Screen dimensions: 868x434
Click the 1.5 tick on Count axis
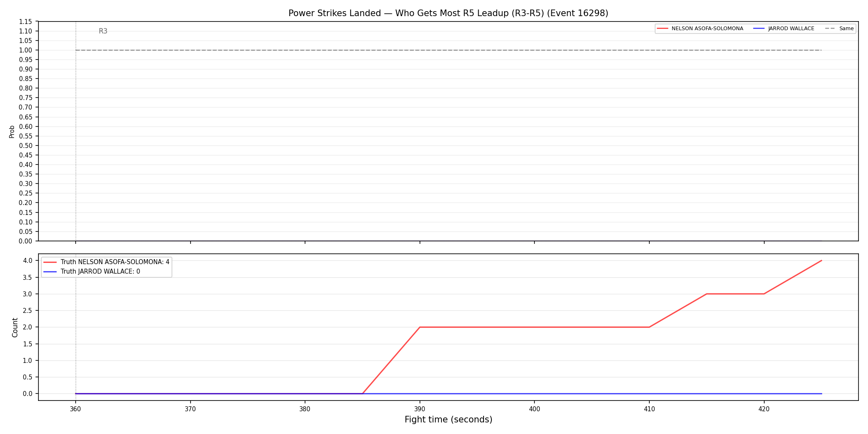click(x=28, y=344)
